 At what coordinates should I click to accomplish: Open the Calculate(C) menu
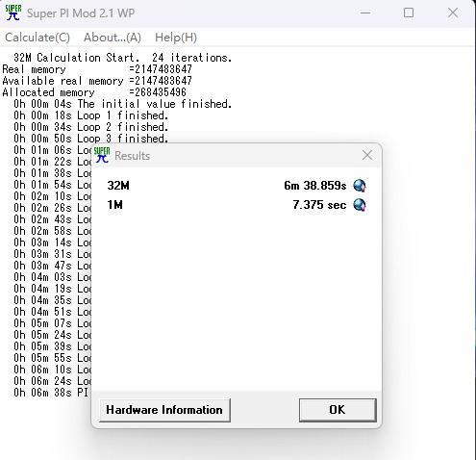38,38
